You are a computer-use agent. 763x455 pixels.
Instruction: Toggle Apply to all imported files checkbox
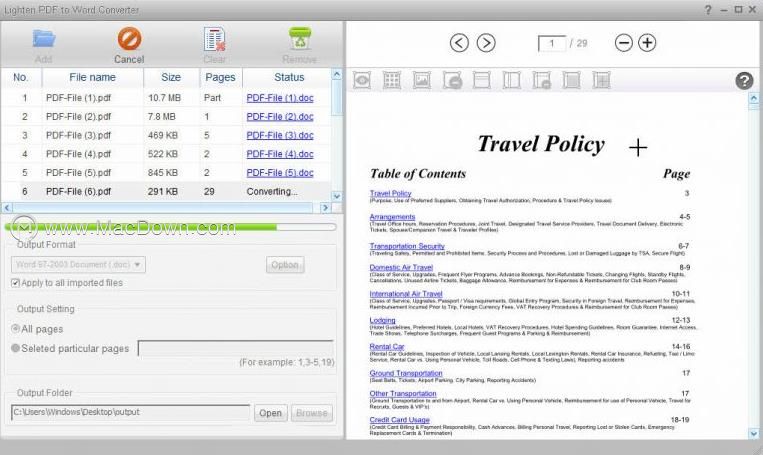(x=15, y=283)
